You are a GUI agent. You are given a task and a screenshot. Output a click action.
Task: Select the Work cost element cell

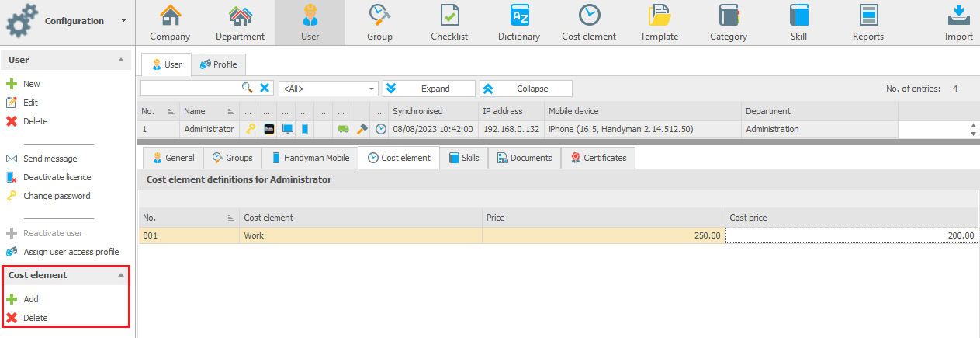(x=361, y=235)
